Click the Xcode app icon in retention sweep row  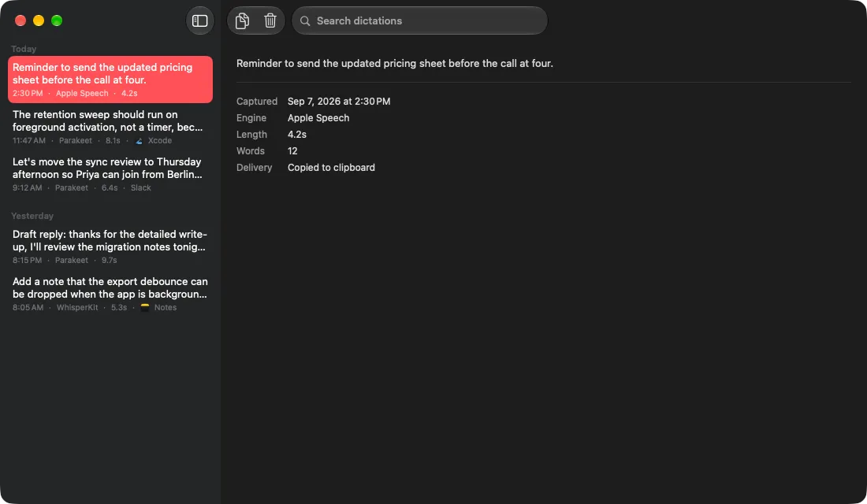point(140,141)
